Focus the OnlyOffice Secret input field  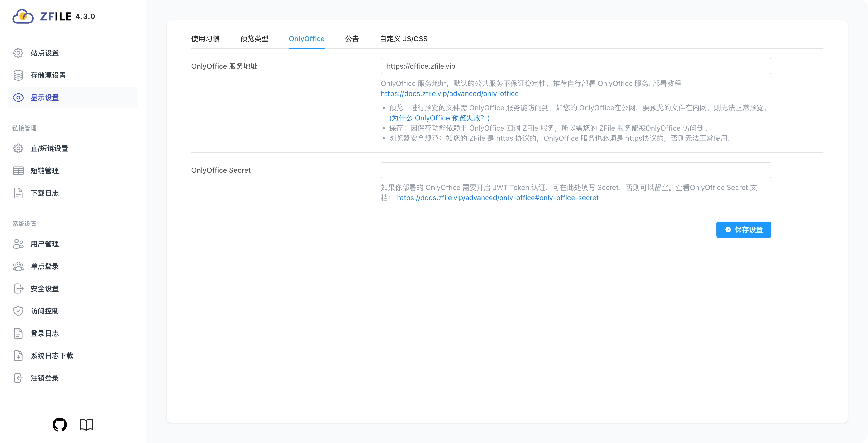pos(576,170)
